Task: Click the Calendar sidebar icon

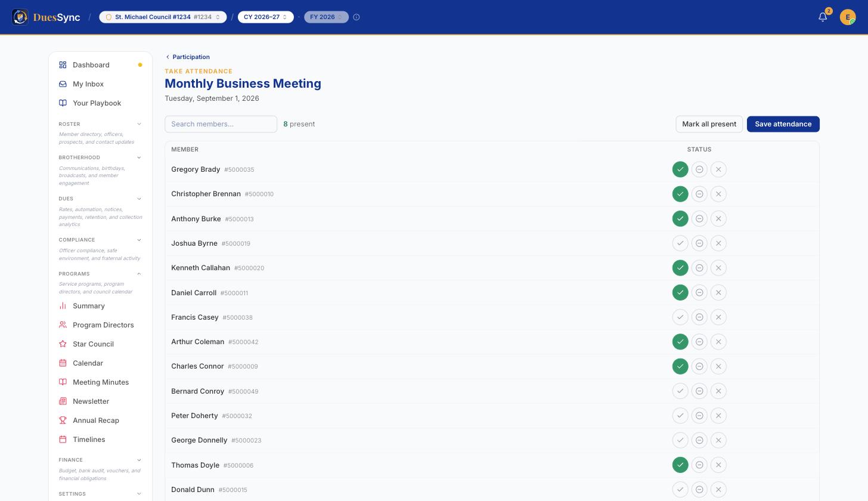Action: [x=63, y=363]
